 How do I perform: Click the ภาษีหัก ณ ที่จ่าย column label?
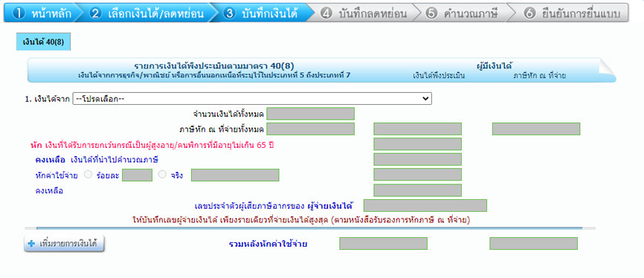coord(539,76)
